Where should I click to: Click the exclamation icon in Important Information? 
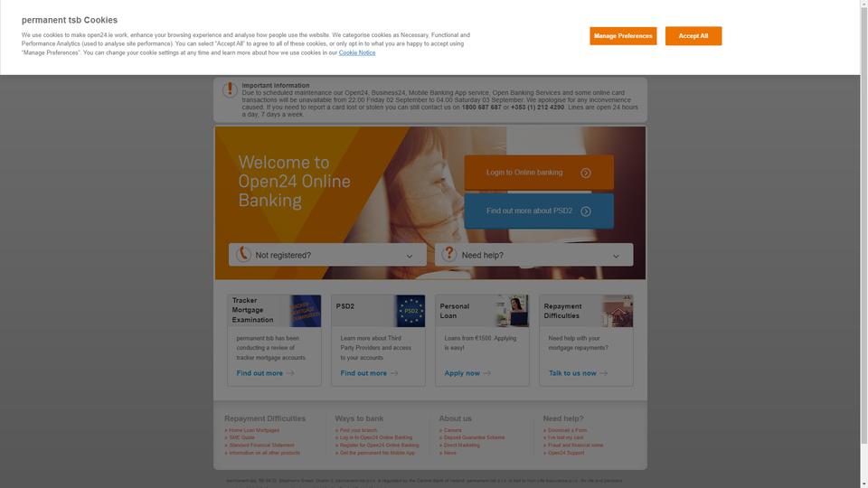pyautogui.click(x=230, y=89)
